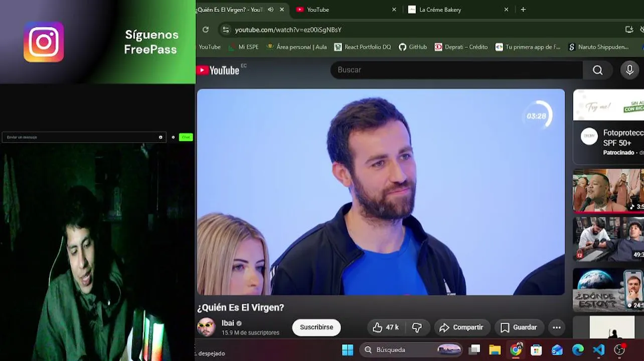Open Microsoft Edge from the taskbar
This screenshot has height=361, width=644.
pos(578,350)
